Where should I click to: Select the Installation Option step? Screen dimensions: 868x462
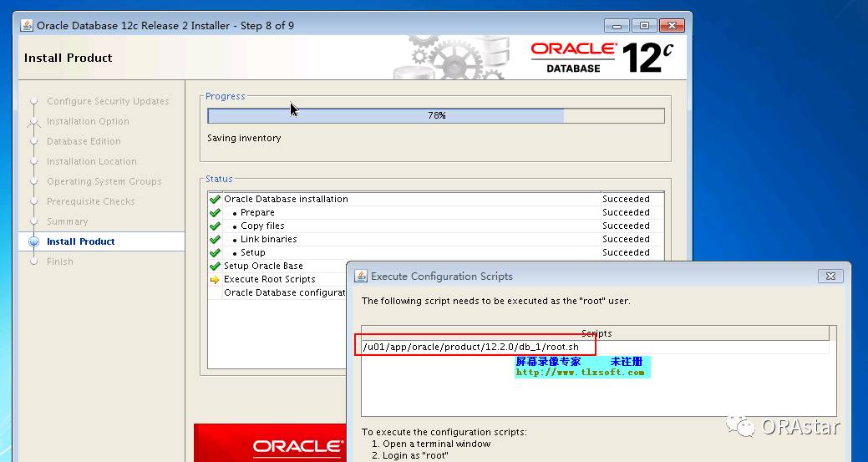coord(88,121)
